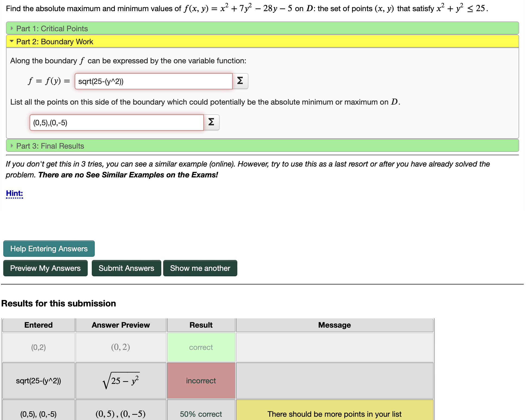This screenshot has height=420, width=530.
Task: Select the Answer Preview column header
Action: click(121, 325)
